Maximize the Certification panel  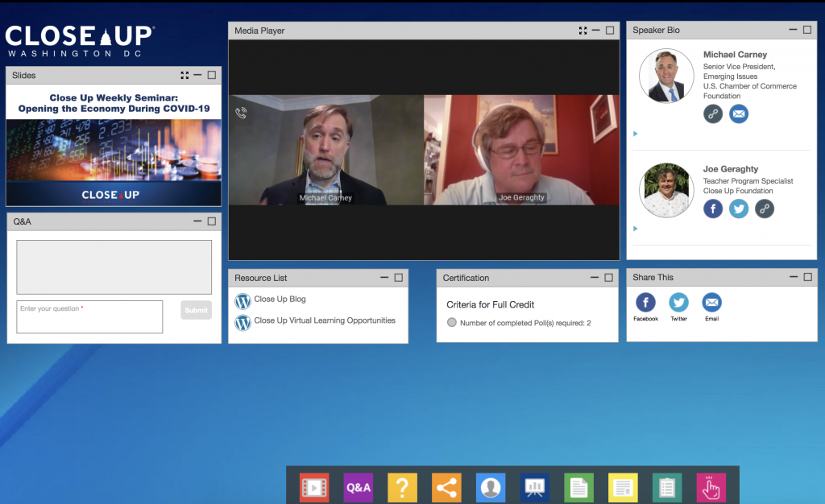pyautogui.click(x=609, y=278)
